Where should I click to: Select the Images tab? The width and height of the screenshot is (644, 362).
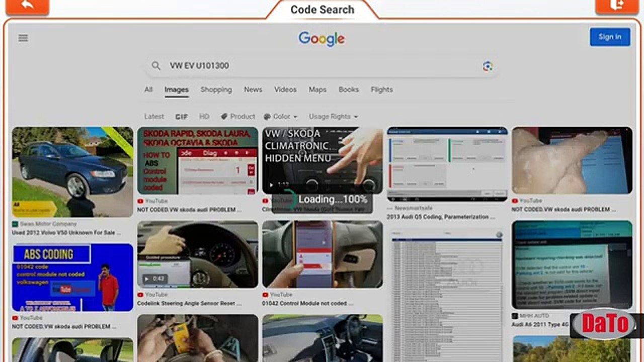(177, 89)
